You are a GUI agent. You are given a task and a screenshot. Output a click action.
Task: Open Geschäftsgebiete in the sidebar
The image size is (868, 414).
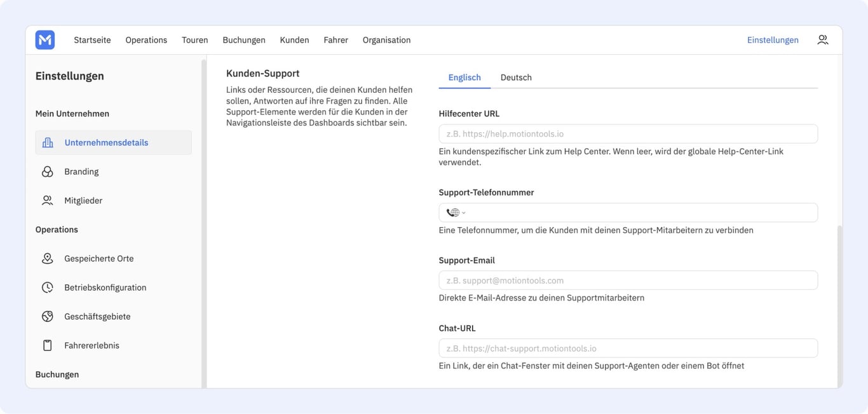tap(114, 317)
